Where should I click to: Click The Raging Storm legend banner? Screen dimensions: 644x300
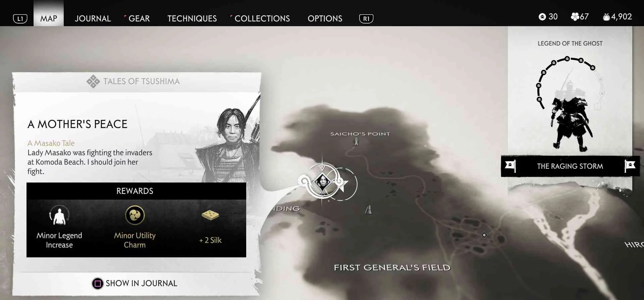tap(570, 166)
